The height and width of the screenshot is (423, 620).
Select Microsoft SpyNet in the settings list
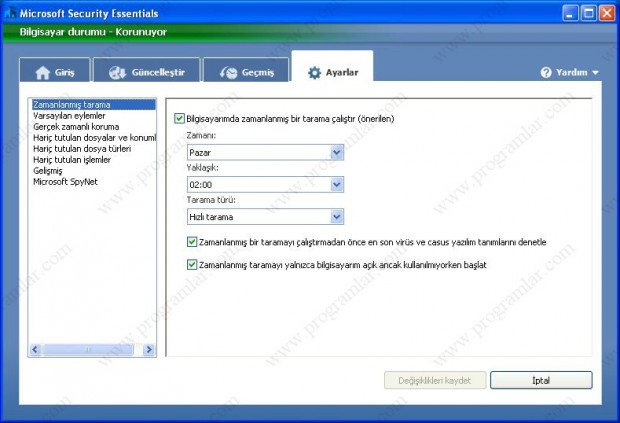point(94,182)
